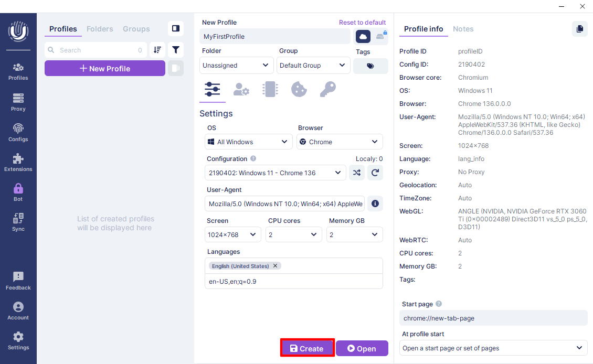593x364 pixels.
Task: Click the key icon tab
Action: pos(327,89)
